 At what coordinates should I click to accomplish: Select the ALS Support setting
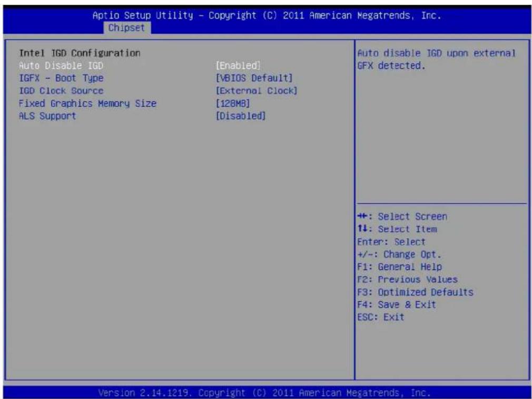coord(47,116)
